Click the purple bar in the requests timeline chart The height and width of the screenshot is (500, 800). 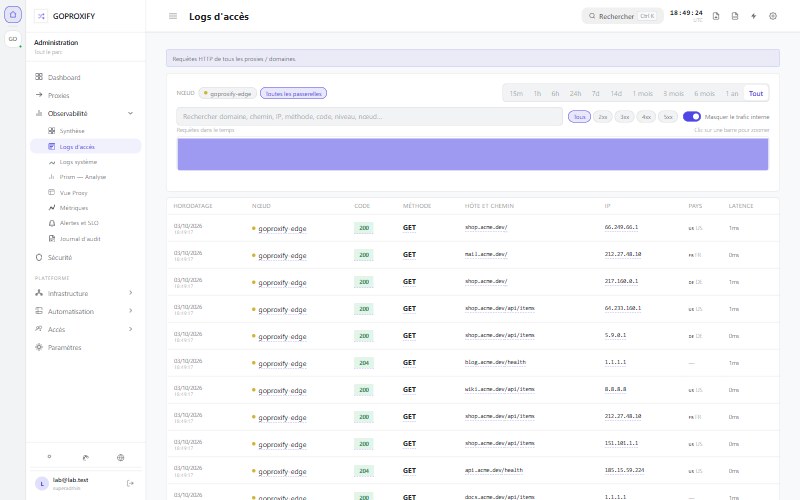coord(472,154)
